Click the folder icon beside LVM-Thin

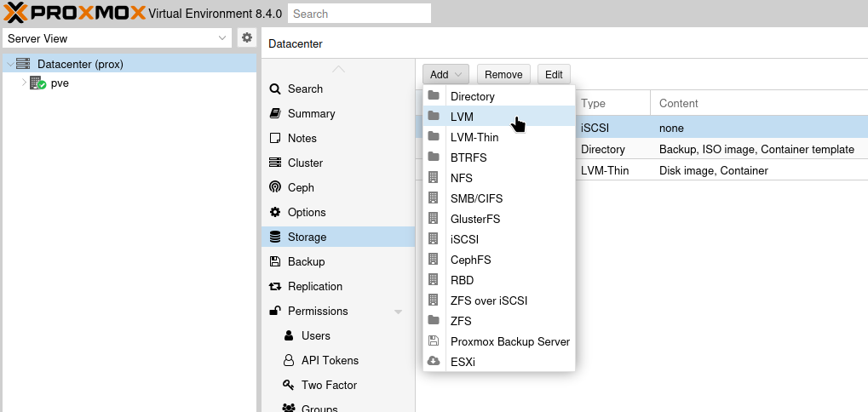pos(434,136)
